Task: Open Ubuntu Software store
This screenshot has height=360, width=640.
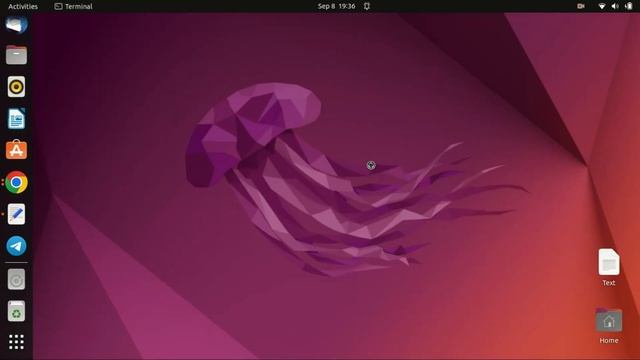Action: tap(16, 150)
